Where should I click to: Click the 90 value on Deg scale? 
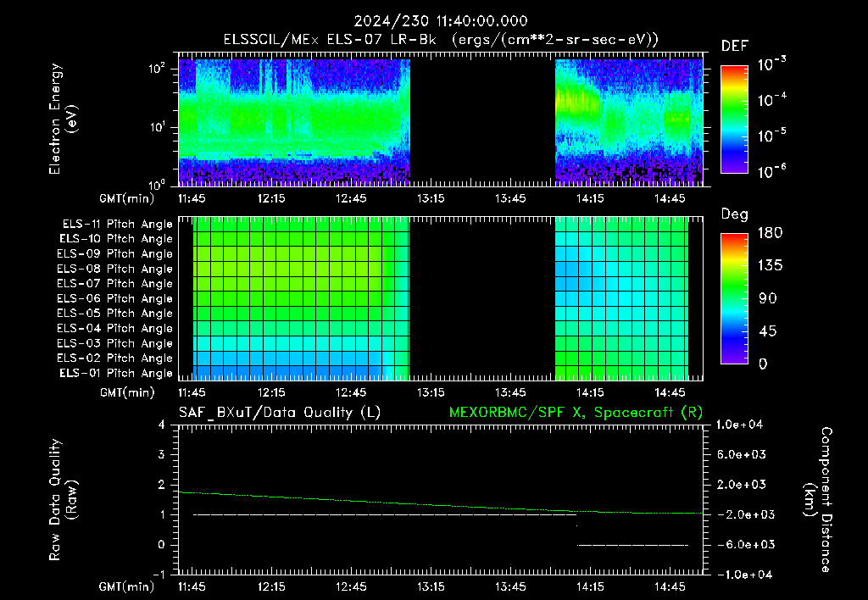[768, 299]
